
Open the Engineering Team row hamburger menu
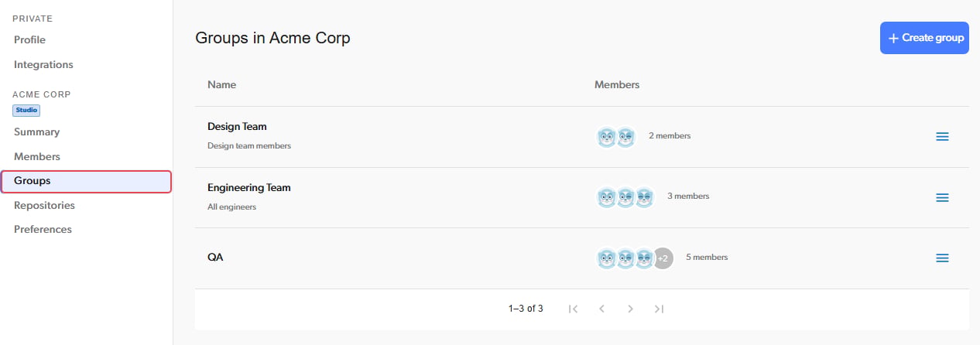click(x=942, y=197)
